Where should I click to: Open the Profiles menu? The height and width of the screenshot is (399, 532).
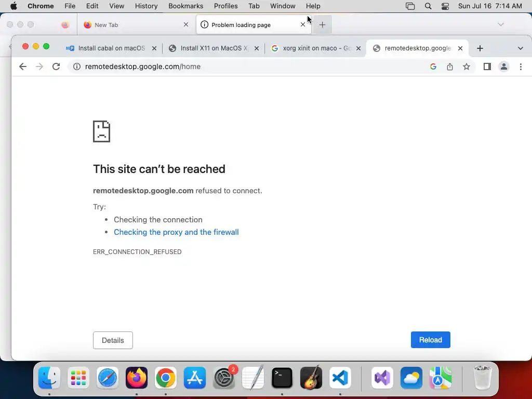[225, 6]
